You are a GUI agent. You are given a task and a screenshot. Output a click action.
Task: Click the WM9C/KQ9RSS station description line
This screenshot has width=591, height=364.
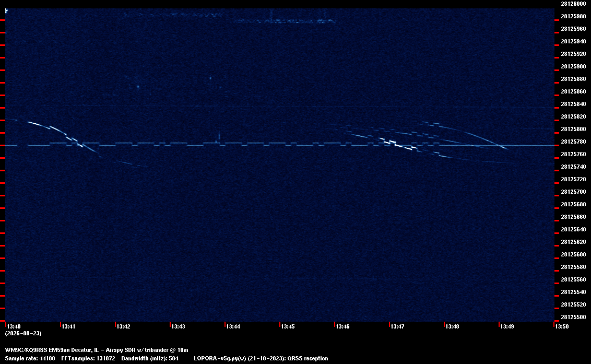point(97,350)
